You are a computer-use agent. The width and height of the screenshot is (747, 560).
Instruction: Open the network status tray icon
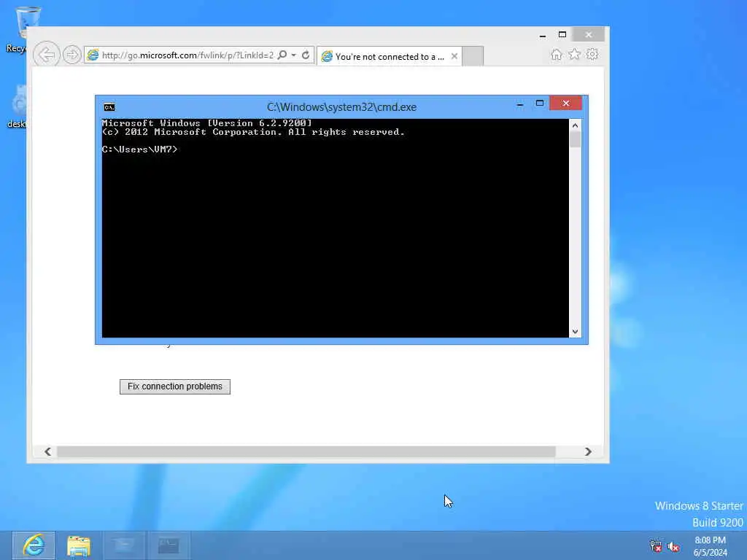pos(656,546)
